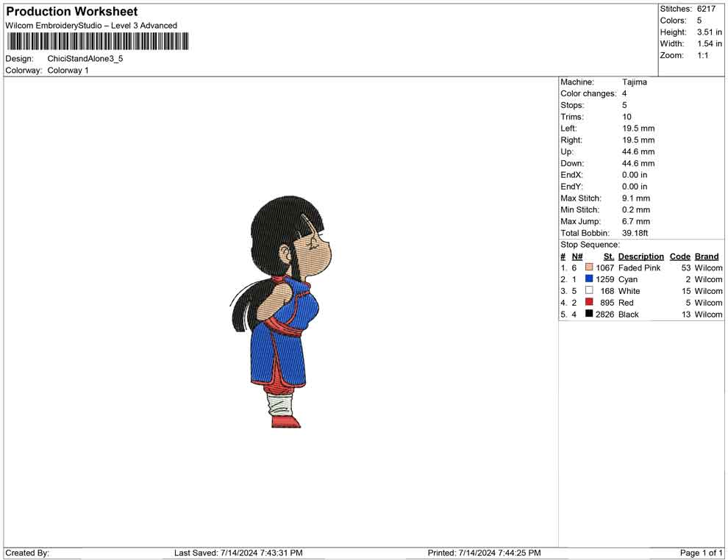The image size is (728, 560).
Task: Click the Stitches value '6217'
Action: click(706, 9)
